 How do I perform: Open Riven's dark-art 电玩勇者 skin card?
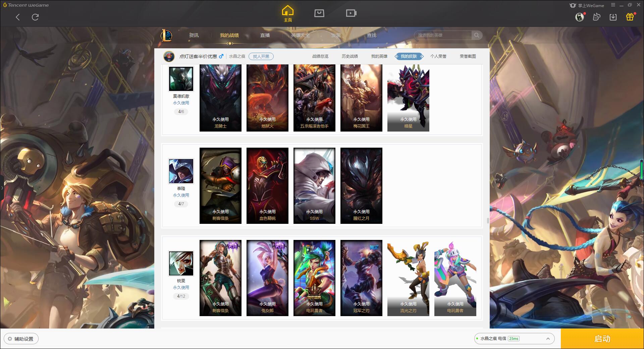click(314, 278)
